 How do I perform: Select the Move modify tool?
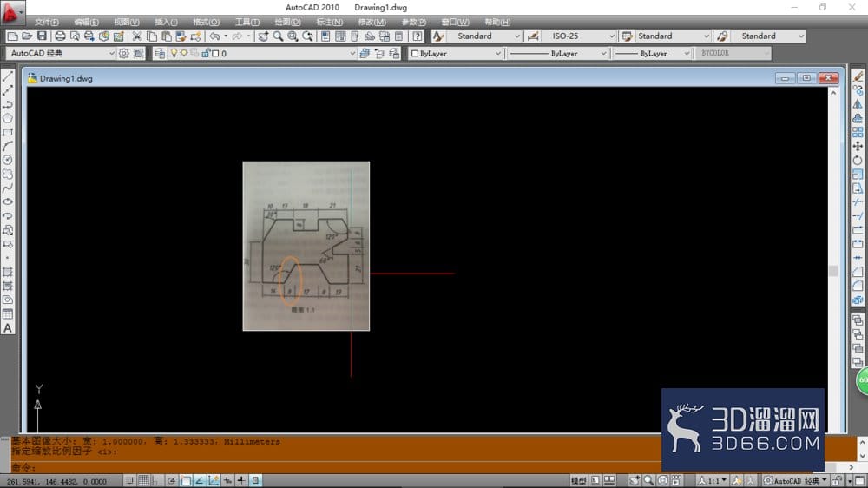click(x=858, y=146)
